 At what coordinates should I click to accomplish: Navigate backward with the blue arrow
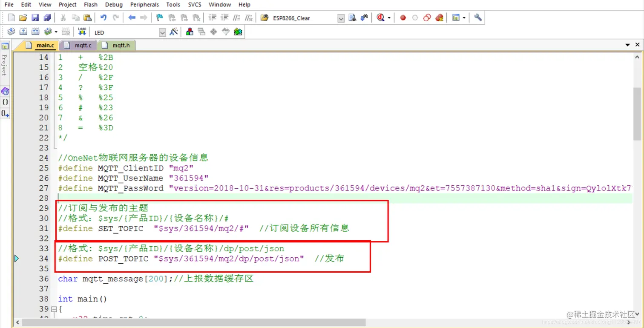(x=132, y=18)
